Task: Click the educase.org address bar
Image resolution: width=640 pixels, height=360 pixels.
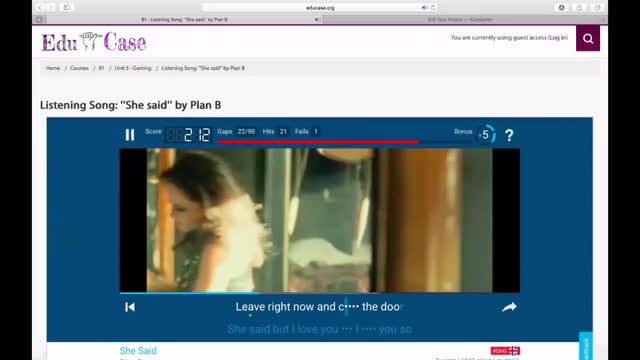Action: (x=320, y=8)
